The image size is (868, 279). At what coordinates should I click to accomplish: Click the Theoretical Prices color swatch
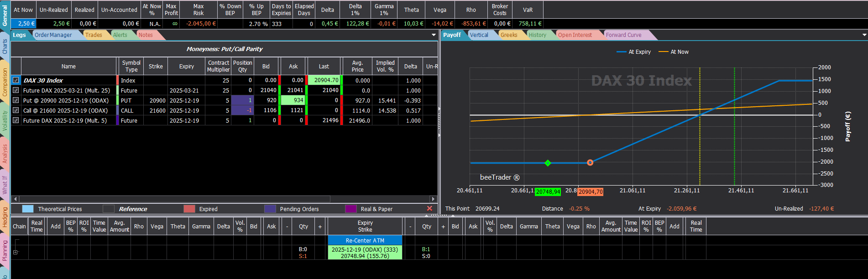point(28,209)
